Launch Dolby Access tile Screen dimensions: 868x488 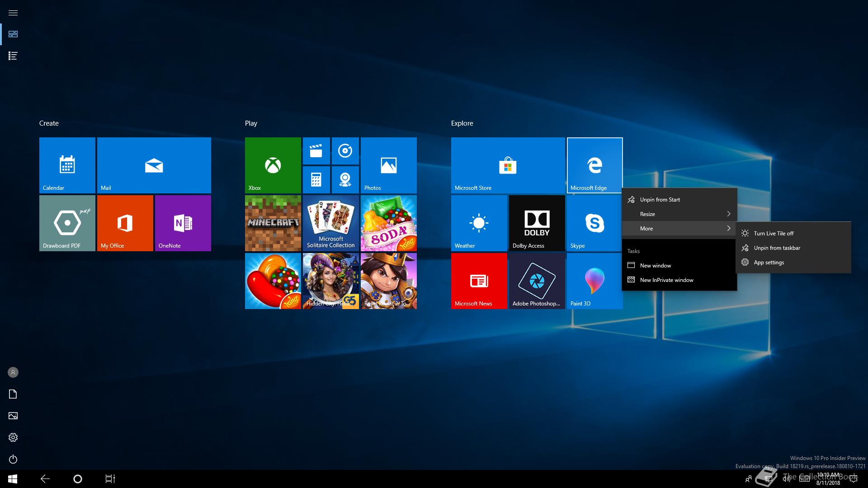point(537,223)
